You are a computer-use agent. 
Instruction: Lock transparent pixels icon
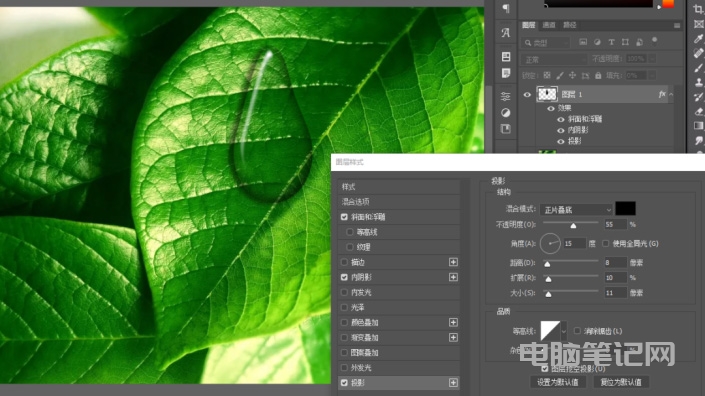(x=547, y=76)
